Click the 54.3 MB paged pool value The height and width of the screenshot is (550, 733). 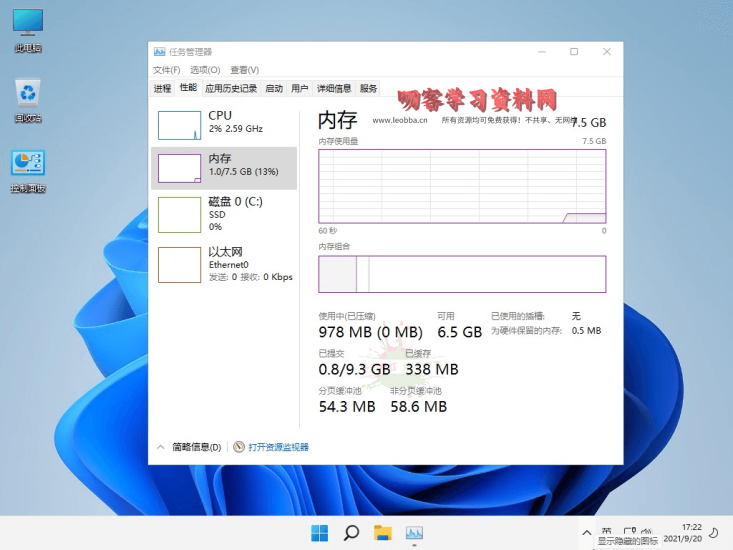point(347,407)
